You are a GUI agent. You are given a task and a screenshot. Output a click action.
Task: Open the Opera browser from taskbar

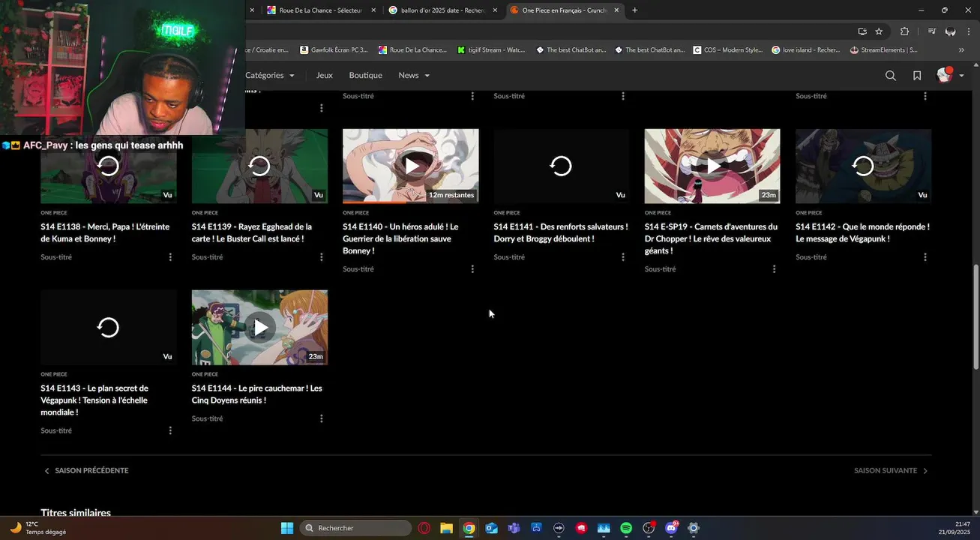(424, 528)
